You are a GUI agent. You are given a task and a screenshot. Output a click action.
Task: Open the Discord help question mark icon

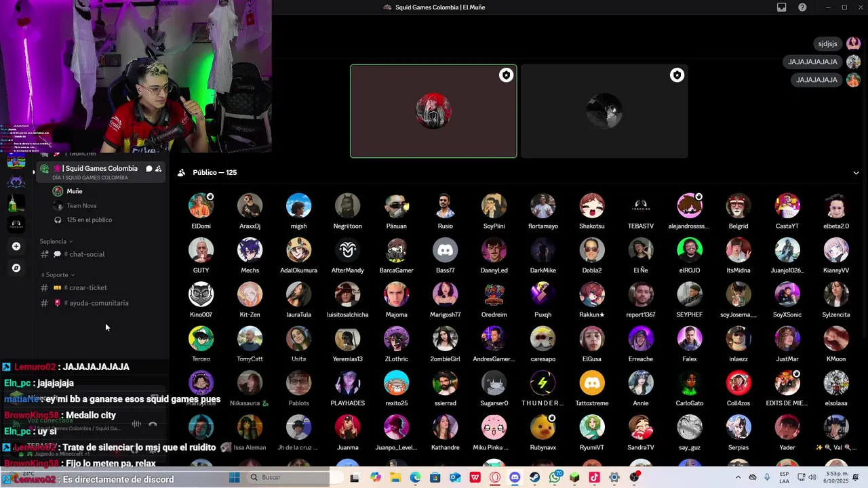(x=802, y=7)
